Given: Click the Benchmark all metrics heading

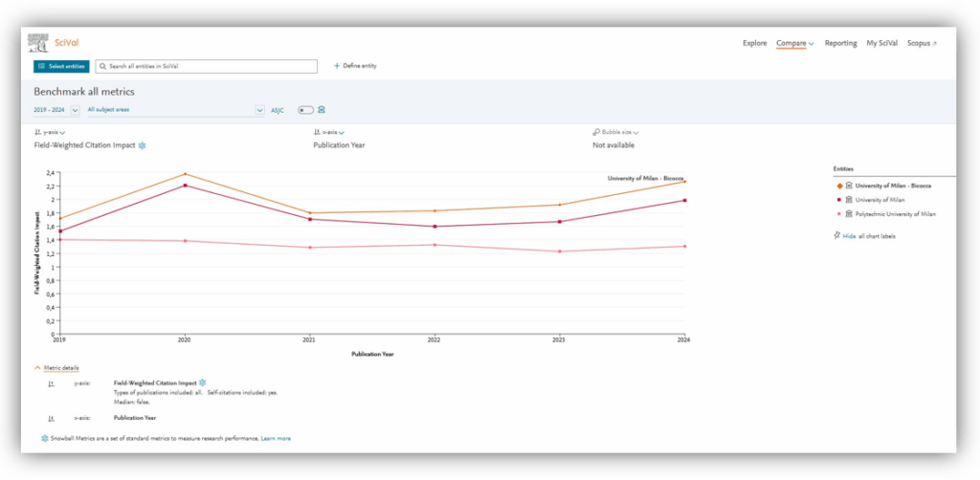Looking at the screenshot, I should 84,92.
